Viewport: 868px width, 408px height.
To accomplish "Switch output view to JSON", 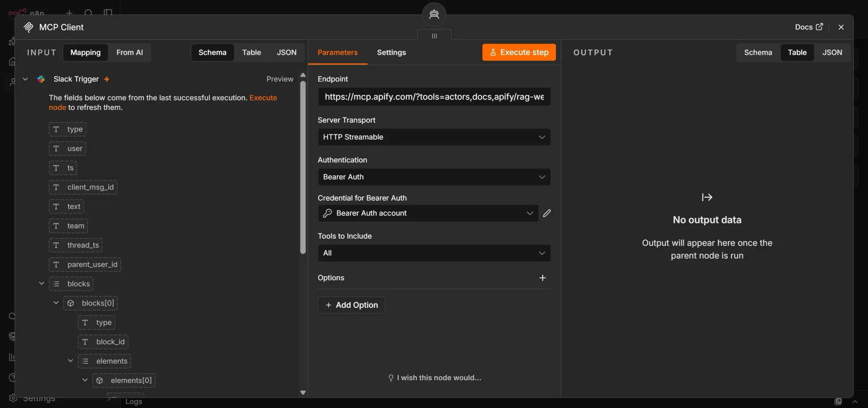I will [x=832, y=53].
